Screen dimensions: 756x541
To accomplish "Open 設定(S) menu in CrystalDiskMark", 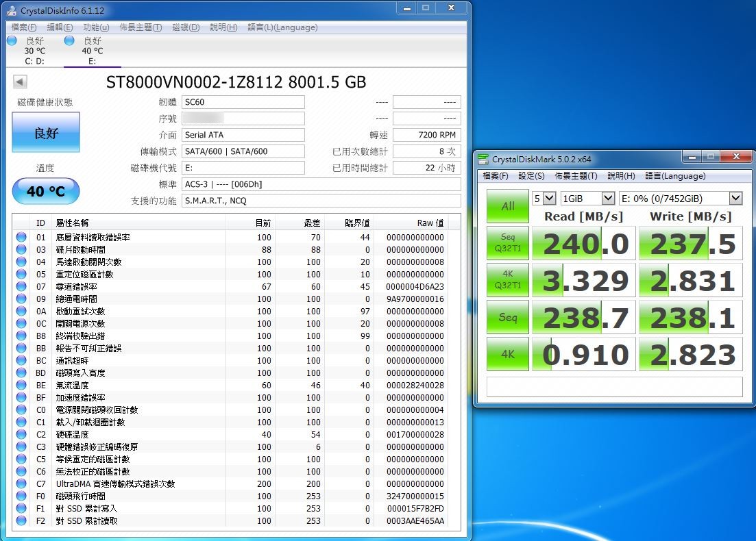I will click(531, 176).
